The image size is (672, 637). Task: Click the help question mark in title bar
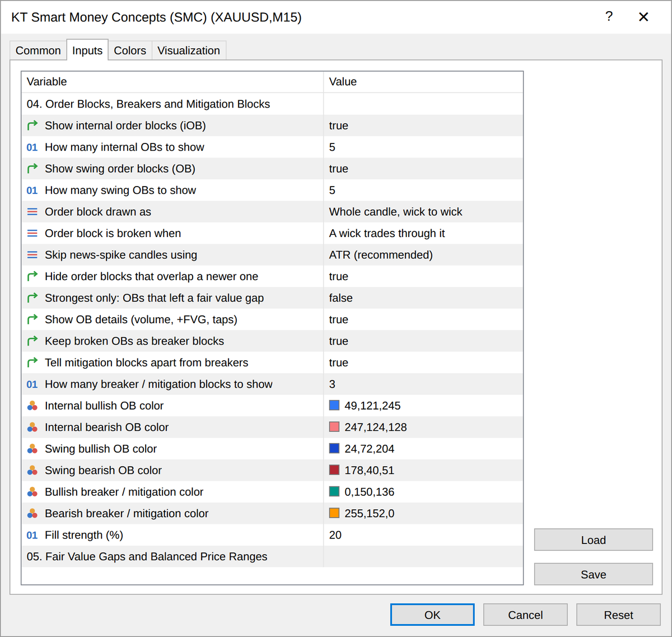(x=609, y=16)
